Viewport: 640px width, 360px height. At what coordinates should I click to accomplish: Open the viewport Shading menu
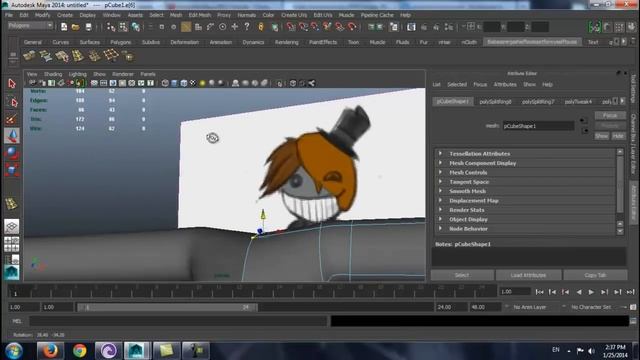[x=53, y=74]
